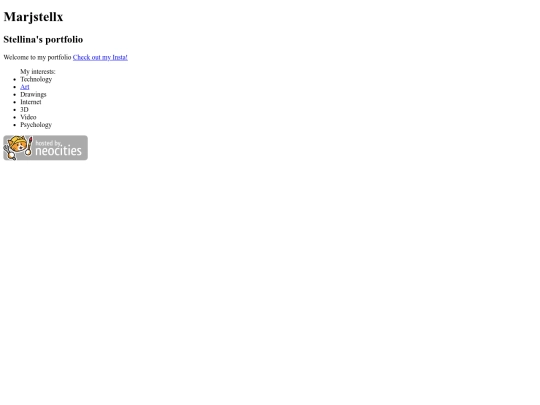The height and width of the screenshot is (405, 540).
Task: Select the 3D list item
Action: tap(24, 110)
